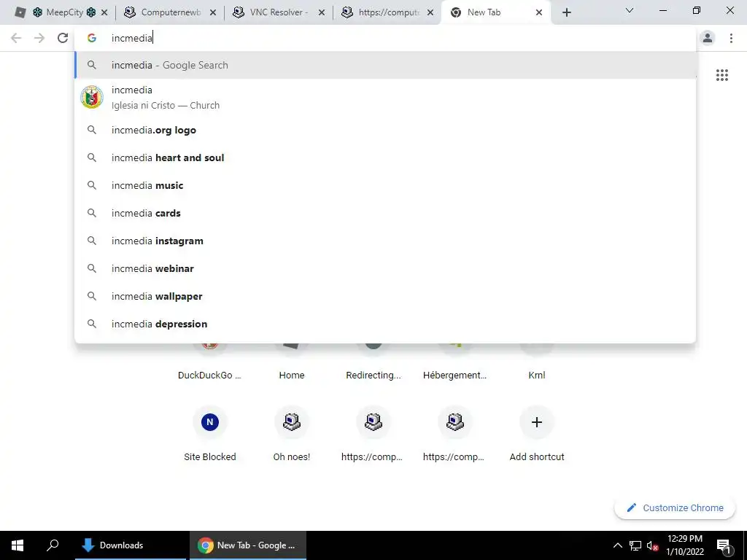Open the Redirecting... shortcut label
747x560 pixels.
[x=373, y=376]
